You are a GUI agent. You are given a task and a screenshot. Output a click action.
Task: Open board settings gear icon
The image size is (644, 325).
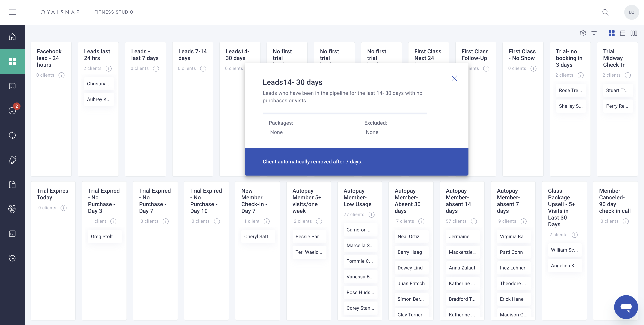(583, 33)
